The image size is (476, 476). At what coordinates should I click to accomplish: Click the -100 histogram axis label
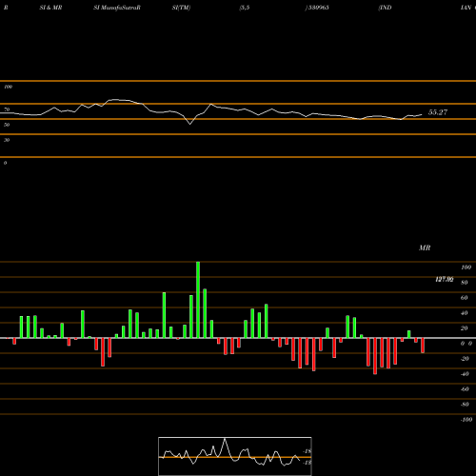click(x=466, y=420)
